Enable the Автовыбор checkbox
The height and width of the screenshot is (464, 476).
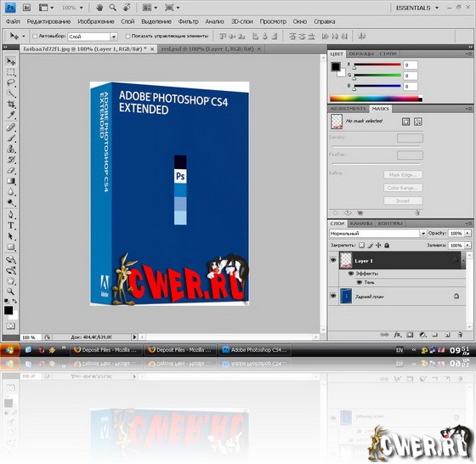[35, 36]
